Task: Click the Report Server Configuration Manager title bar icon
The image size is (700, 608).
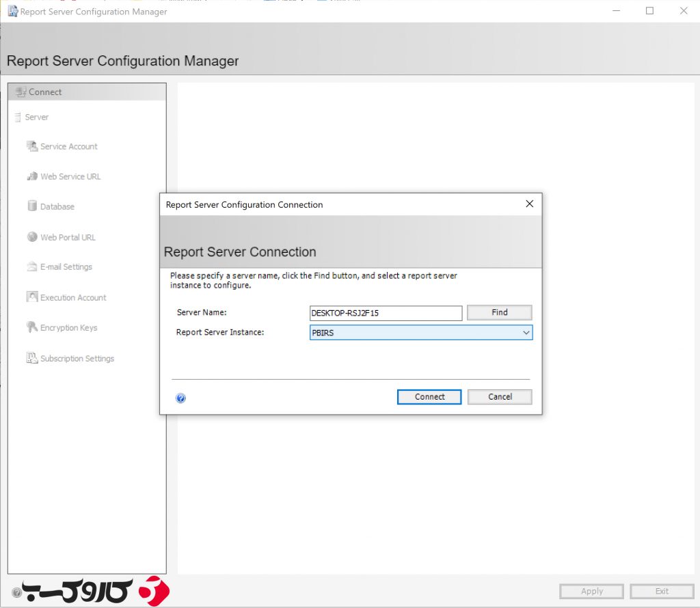Action: 11,11
